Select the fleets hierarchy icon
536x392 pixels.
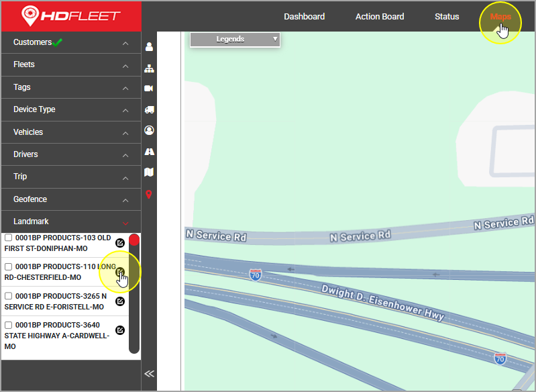click(149, 68)
